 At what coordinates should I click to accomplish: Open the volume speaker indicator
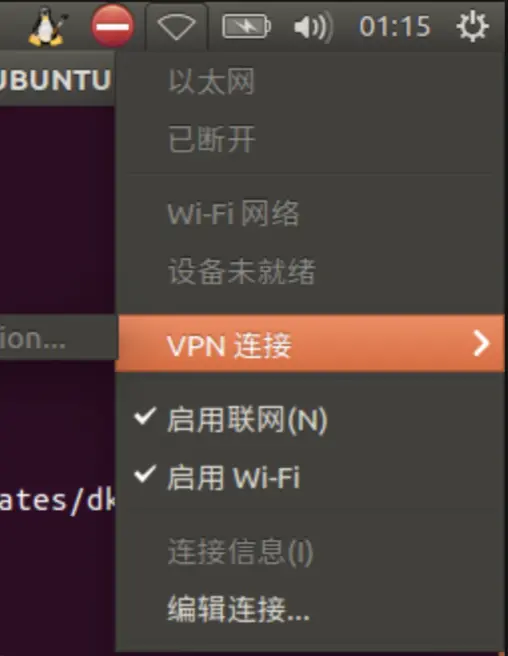coord(313,27)
